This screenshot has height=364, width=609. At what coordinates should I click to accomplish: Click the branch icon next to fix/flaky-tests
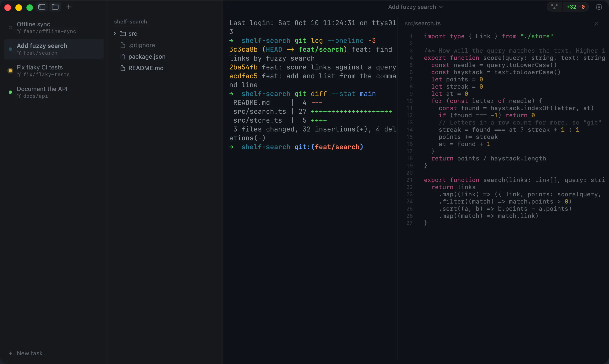point(19,74)
